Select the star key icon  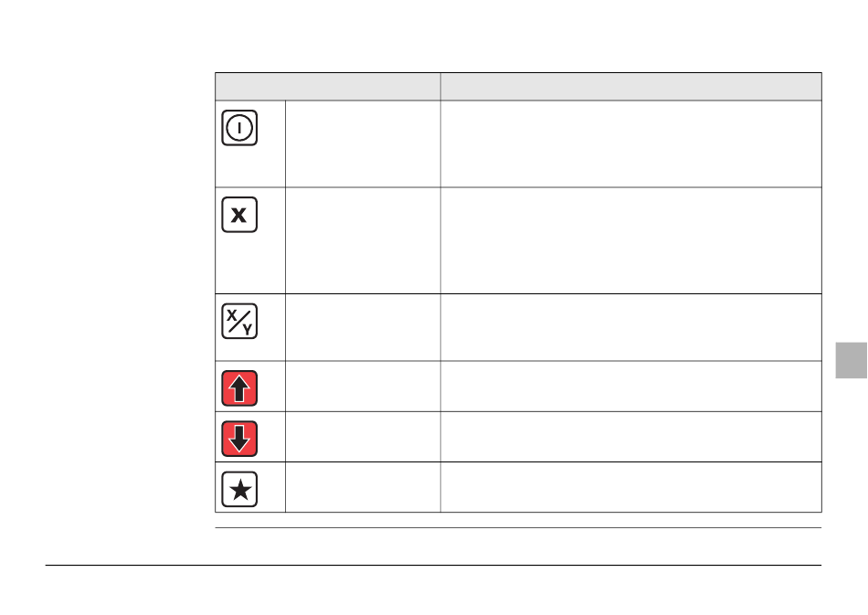pos(239,489)
